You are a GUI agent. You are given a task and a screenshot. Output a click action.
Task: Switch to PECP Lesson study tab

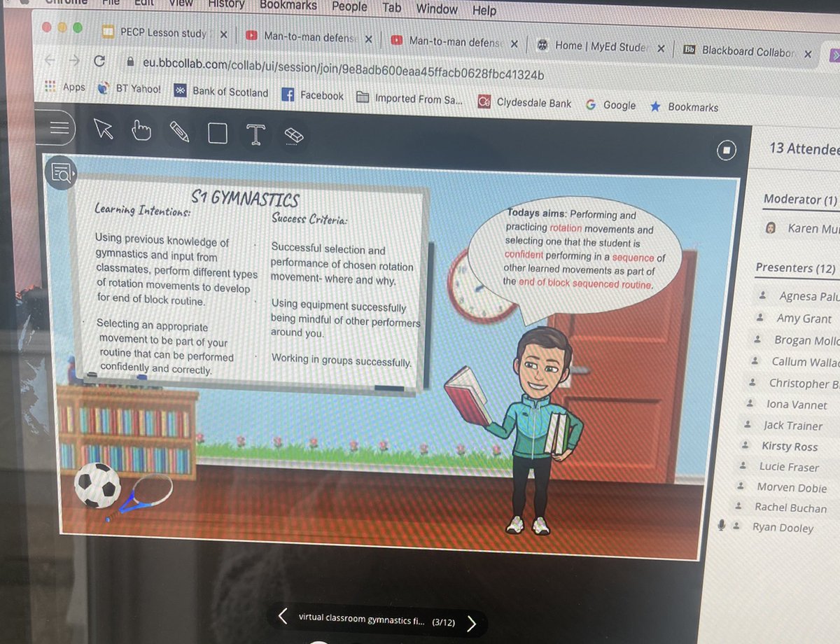155,33
